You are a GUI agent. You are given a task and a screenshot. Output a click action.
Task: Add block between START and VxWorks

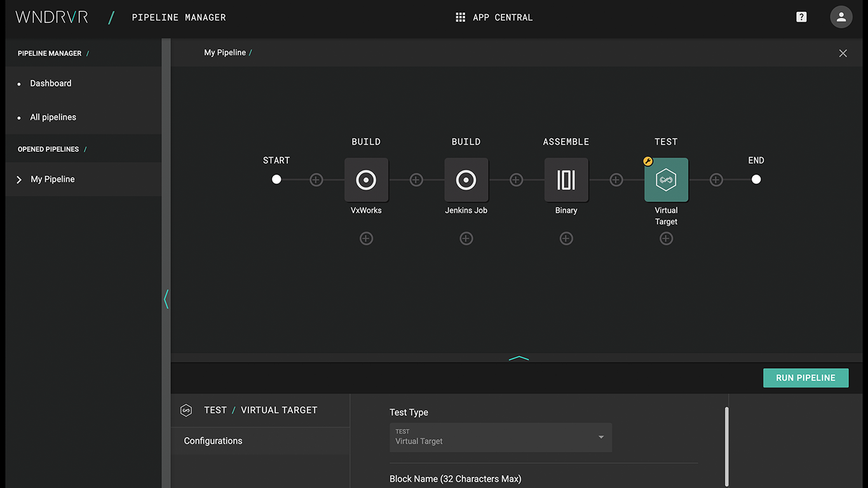(x=316, y=180)
